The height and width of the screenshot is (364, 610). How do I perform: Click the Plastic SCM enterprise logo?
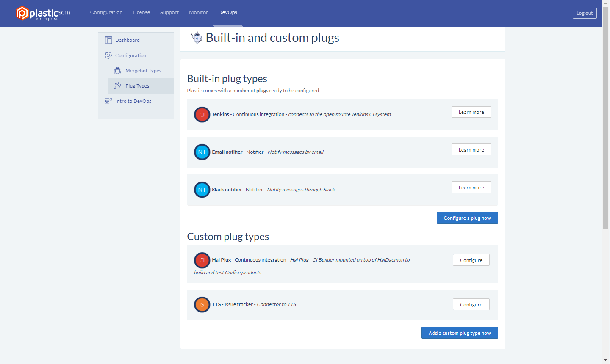43,13
